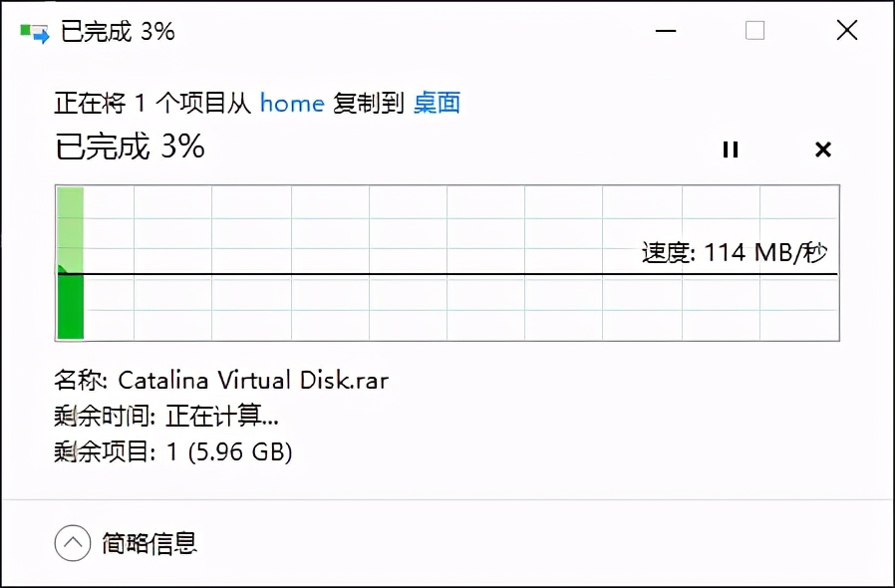Image resolution: width=895 pixels, height=588 pixels.
Task: Select the dialog's small cancel icon
Action: pos(823,149)
